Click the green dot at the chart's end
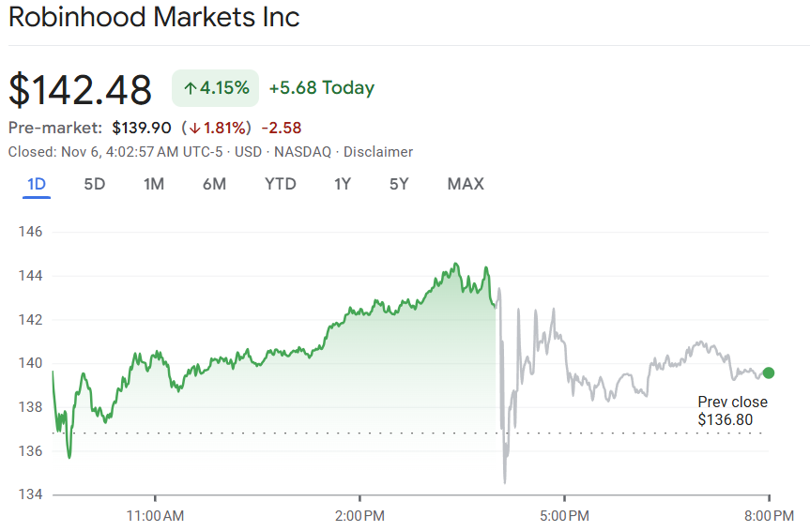This screenshot has height=532, width=810. pos(769,372)
